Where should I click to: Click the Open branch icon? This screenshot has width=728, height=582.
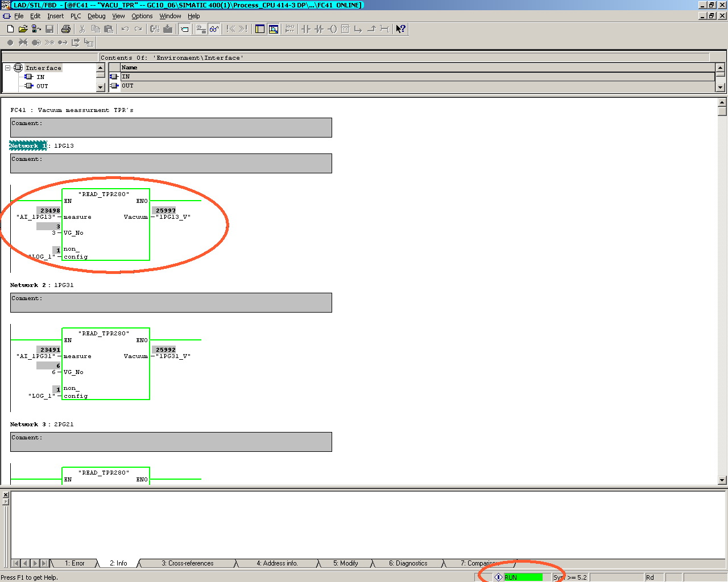pyautogui.click(x=358, y=29)
